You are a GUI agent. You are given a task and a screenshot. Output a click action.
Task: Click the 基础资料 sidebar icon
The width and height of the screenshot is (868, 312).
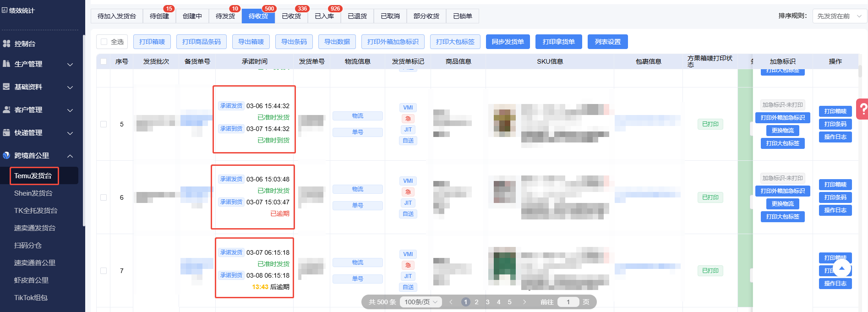point(6,87)
